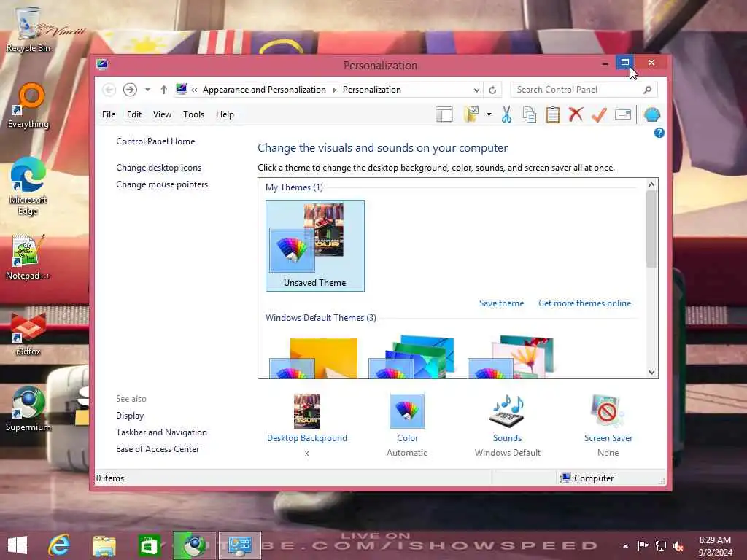Open the Edit menu
The width and height of the screenshot is (747, 560).
pos(134,114)
